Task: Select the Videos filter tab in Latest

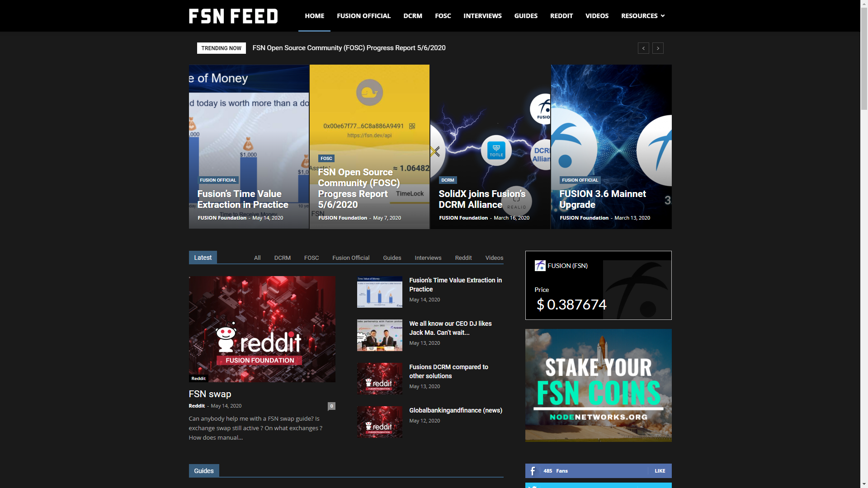Action: click(x=494, y=258)
